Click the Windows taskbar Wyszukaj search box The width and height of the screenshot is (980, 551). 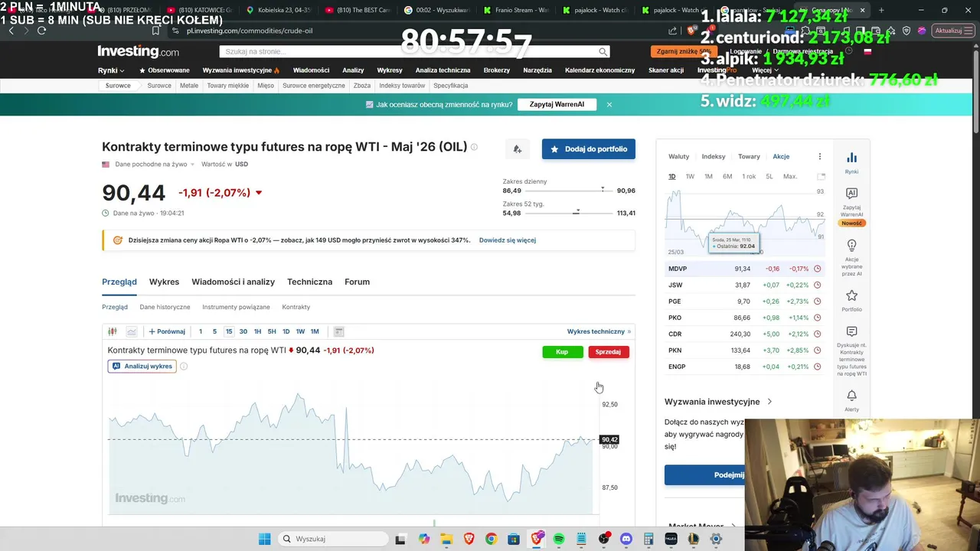(332, 539)
